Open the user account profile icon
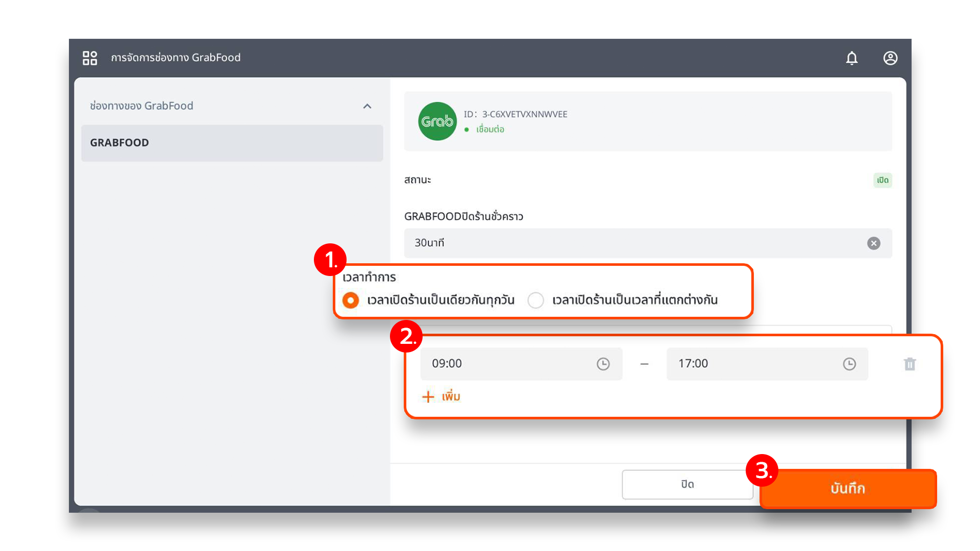980x551 pixels. [890, 58]
